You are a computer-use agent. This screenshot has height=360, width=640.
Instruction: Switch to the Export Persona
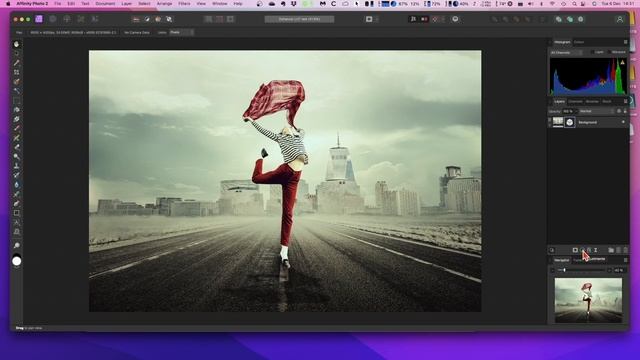point(94,19)
